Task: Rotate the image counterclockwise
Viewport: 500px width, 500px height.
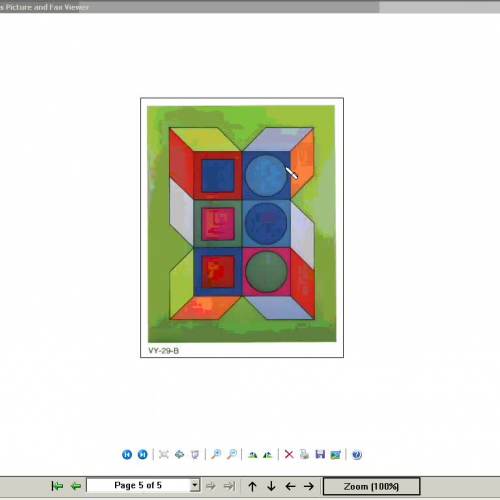Action: pos(268,454)
